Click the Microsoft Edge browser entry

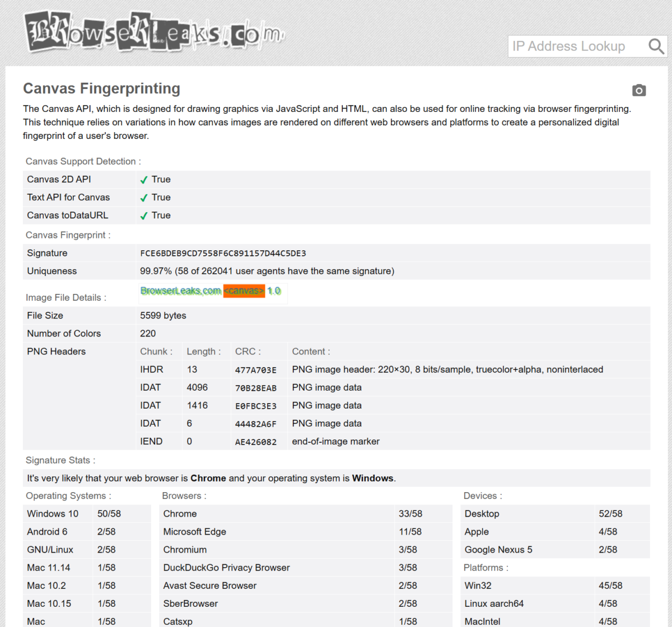[x=194, y=532]
